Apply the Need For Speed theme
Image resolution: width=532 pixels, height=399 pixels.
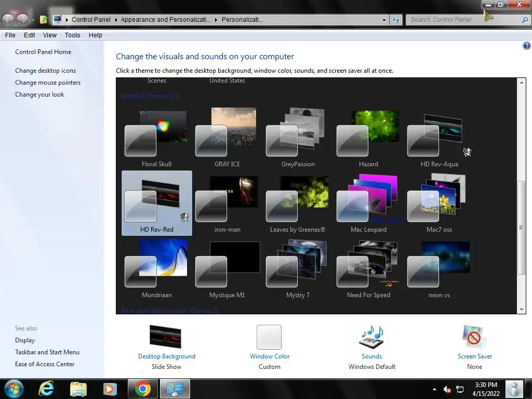(368, 269)
